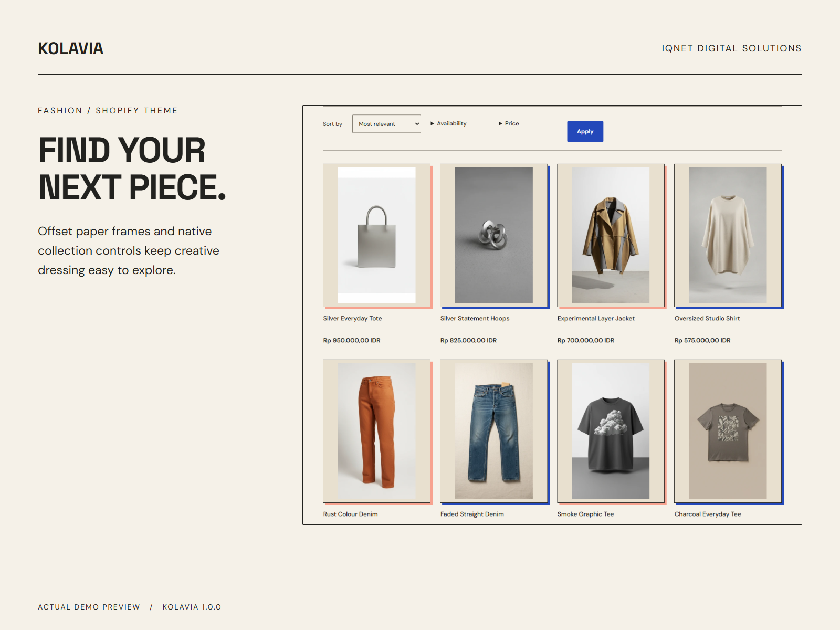Click the 'Smoke Graphic Tee' title link
The width and height of the screenshot is (840, 630).
pos(585,514)
